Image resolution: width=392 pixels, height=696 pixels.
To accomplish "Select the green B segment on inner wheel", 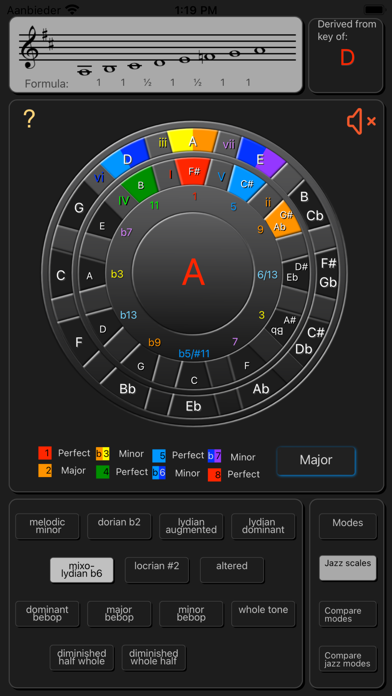I will pos(141,184).
